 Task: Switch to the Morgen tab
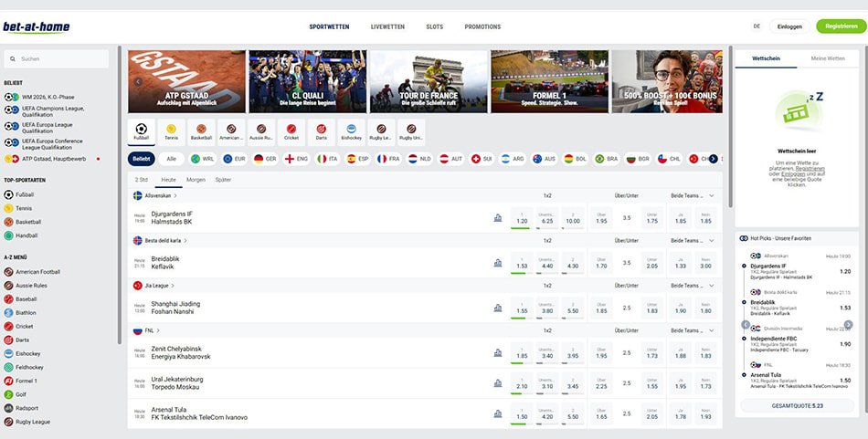pyautogui.click(x=196, y=180)
